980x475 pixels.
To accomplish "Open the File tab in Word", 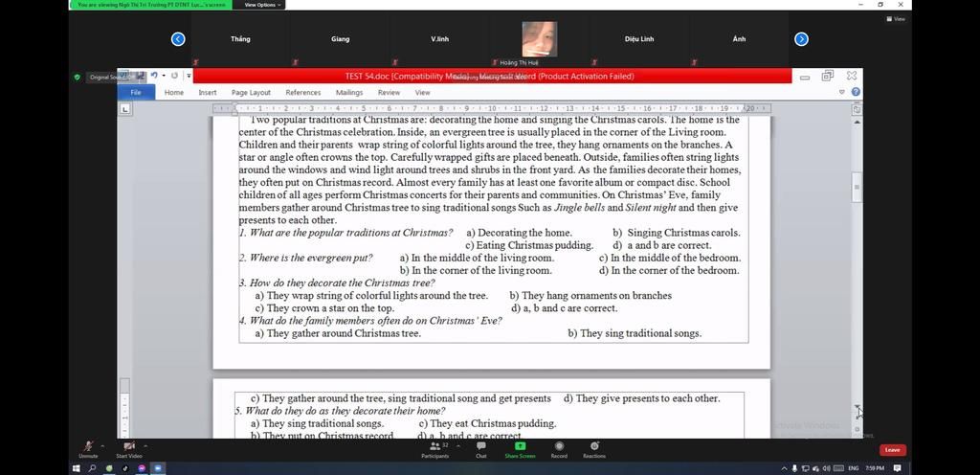I will [136, 93].
